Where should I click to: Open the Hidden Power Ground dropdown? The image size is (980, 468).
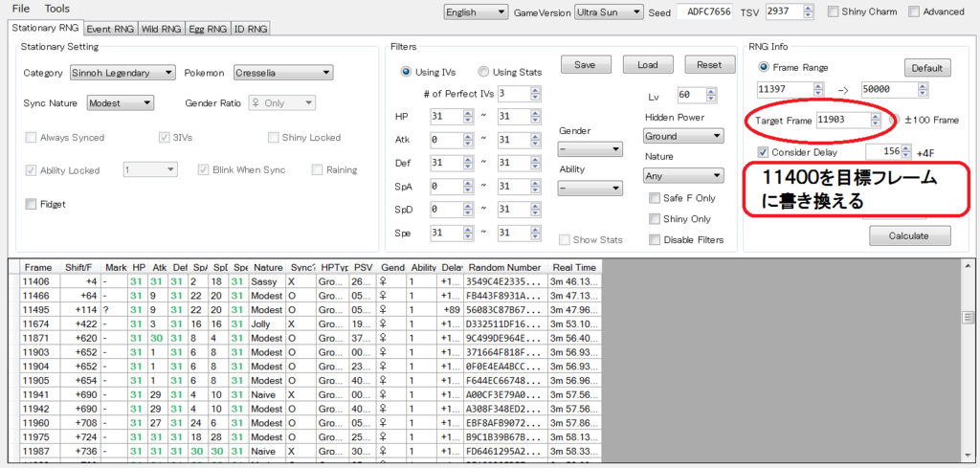click(683, 136)
